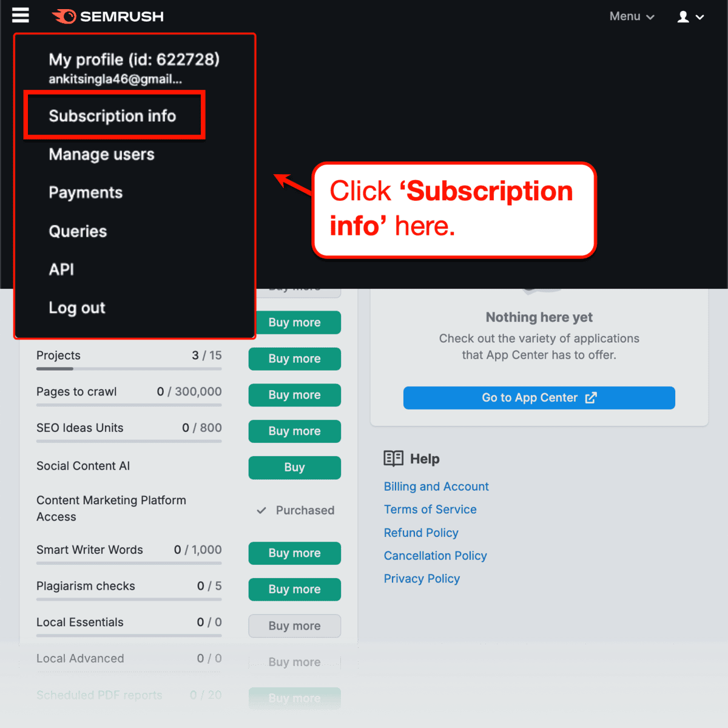This screenshot has width=728, height=728.
Task: Buy more Pages to crawl
Action: [x=294, y=395]
